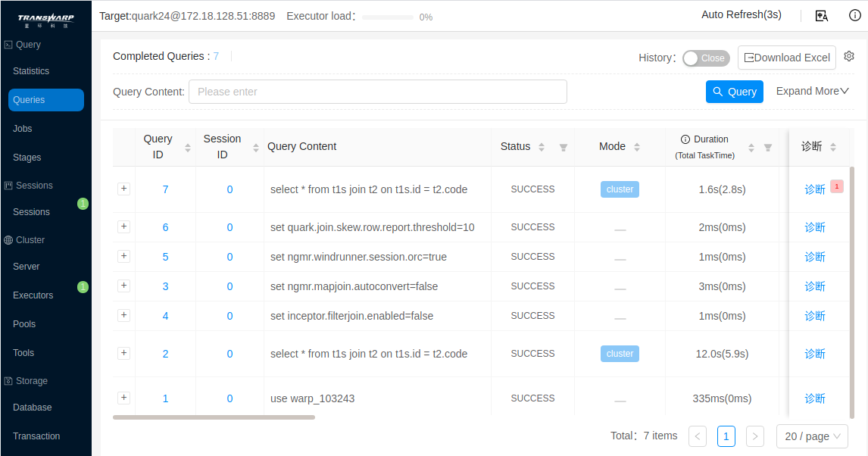Image resolution: width=868 pixels, height=456 pixels.
Task: Open Sessions sub-item in sidebar
Action: 32,212
